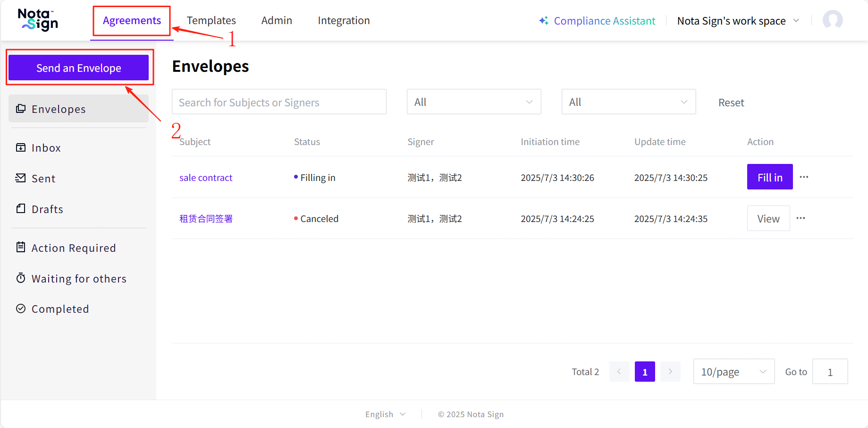The image size is (868, 428).
Task: Open more actions for the Canceled envelope
Action: tap(801, 218)
